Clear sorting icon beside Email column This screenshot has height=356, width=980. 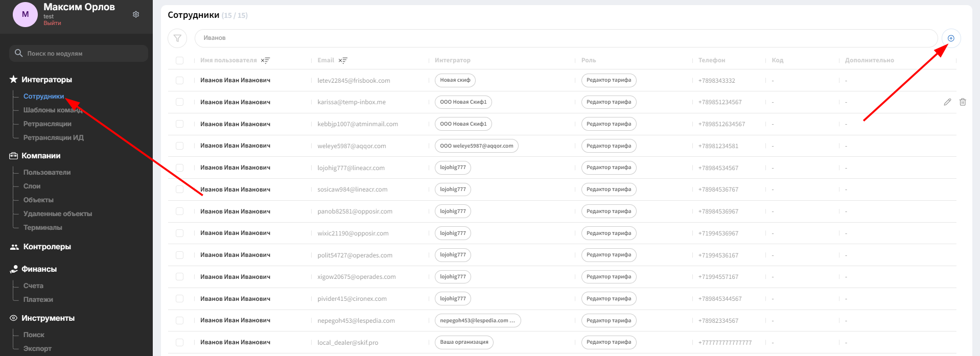(x=343, y=60)
